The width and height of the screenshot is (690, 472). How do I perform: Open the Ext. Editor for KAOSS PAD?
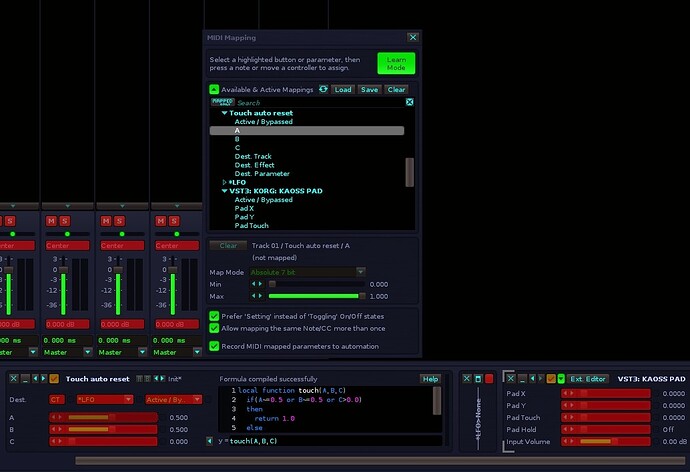point(589,379)
